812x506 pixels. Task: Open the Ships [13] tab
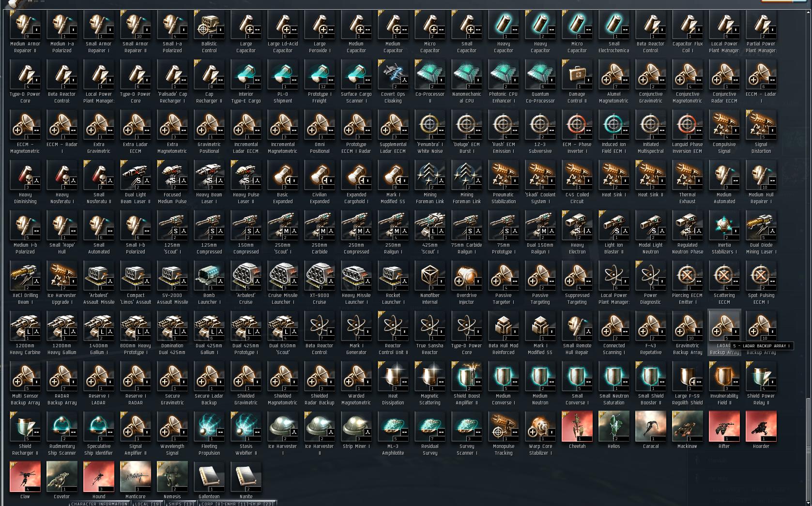[181, 504]
